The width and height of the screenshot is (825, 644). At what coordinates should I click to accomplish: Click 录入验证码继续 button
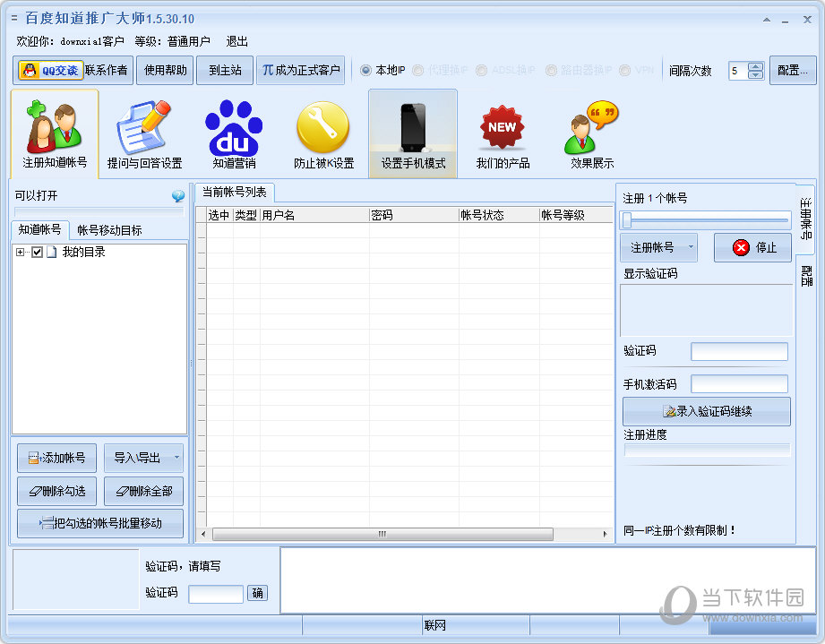point(707,411)
